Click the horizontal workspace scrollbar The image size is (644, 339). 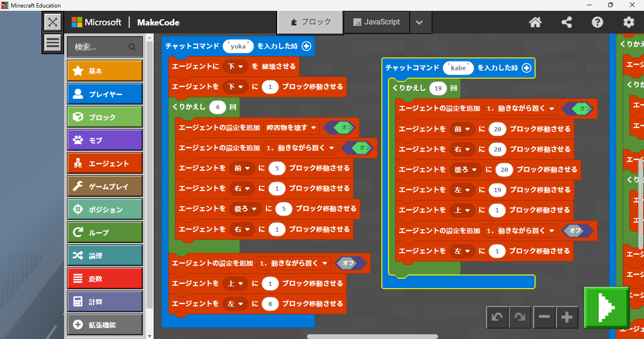pos(372,337)
